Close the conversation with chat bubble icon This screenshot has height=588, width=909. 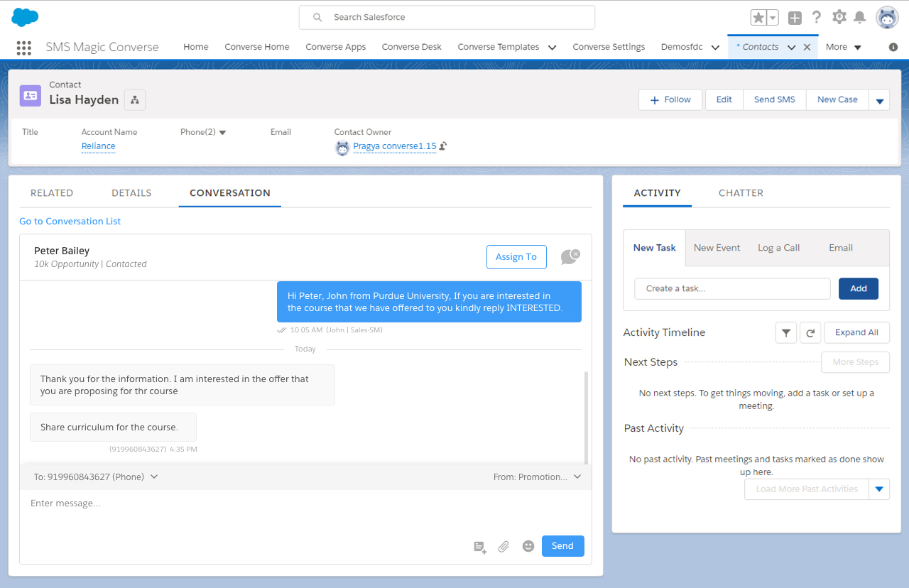point(570,257)
